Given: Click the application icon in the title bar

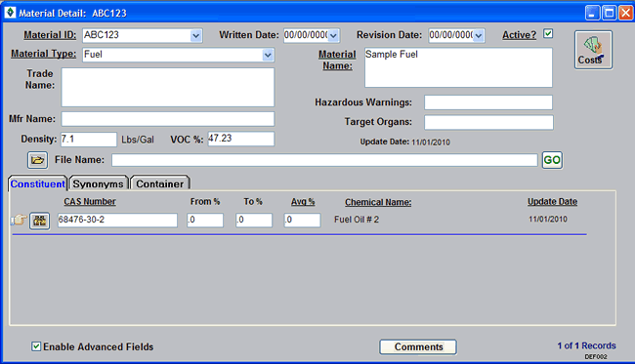Looking at the screenshot, I should 10,13.
